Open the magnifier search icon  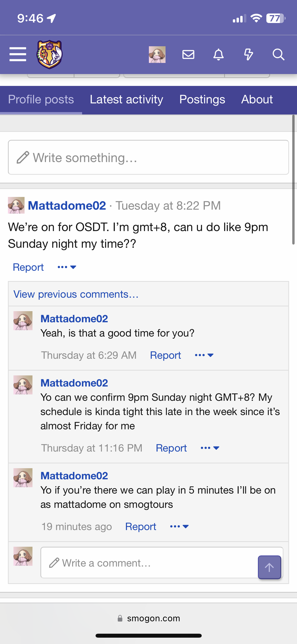point(278,54)
